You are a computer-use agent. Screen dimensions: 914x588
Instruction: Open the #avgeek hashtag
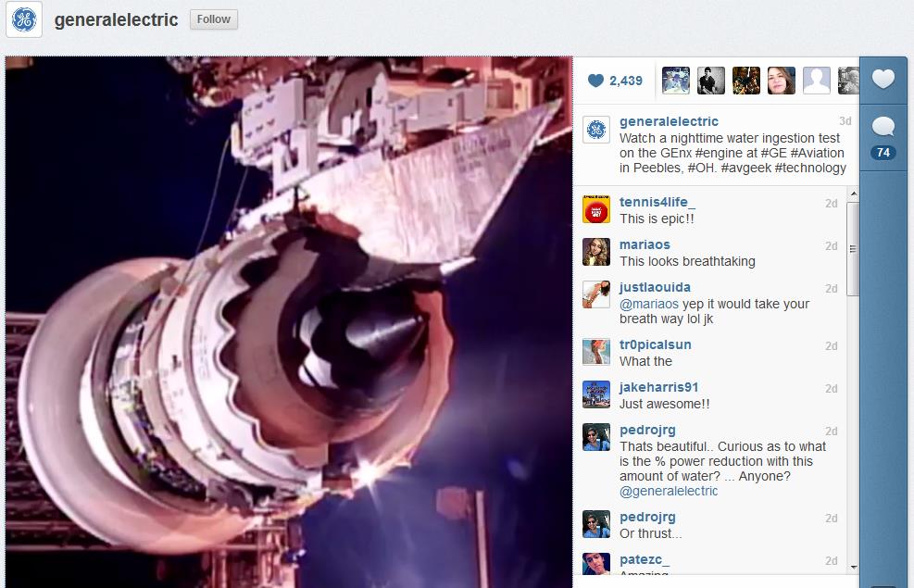tap(745, 168)
